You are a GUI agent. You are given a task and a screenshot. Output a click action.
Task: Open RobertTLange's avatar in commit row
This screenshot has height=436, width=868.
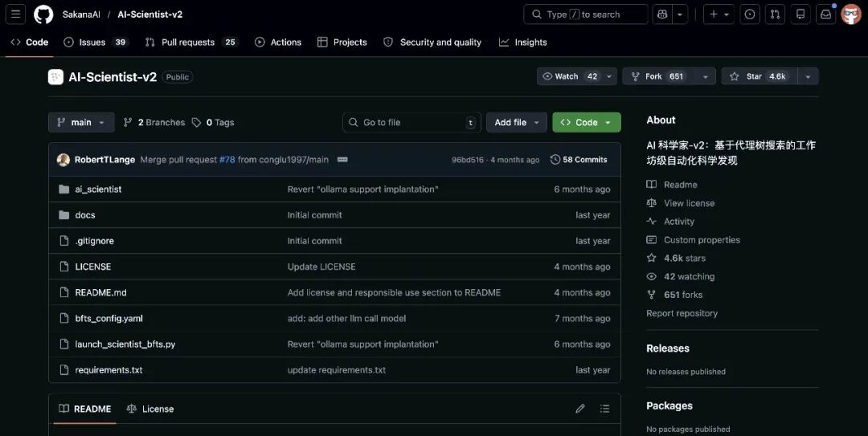pos(63,159)
